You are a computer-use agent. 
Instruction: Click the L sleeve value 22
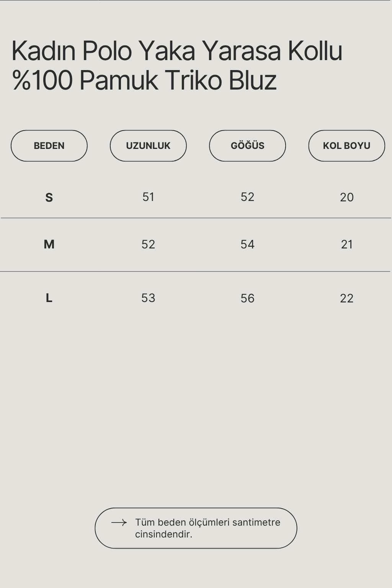(346, 298)
